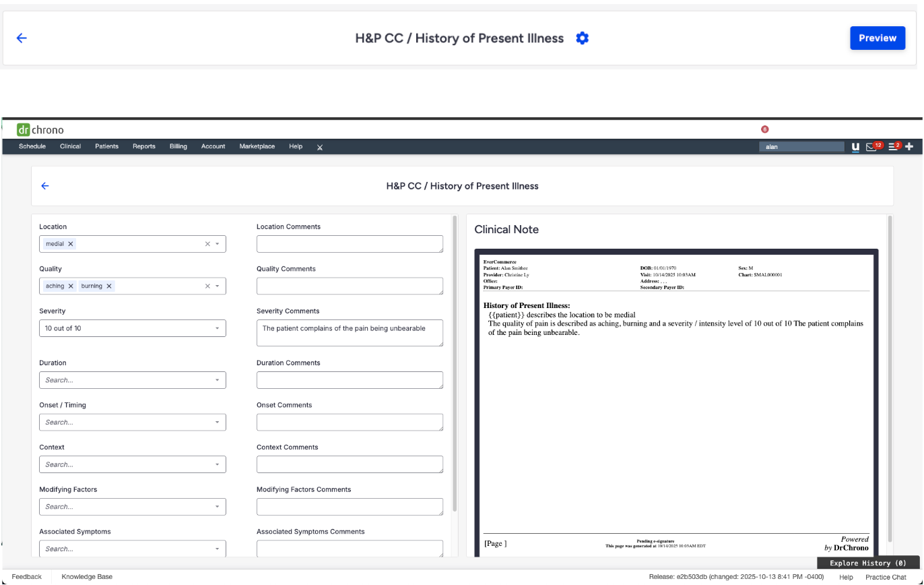Open the Patients menu
The width and height of the screenshot is (924, 585).
tap(106, 146)
